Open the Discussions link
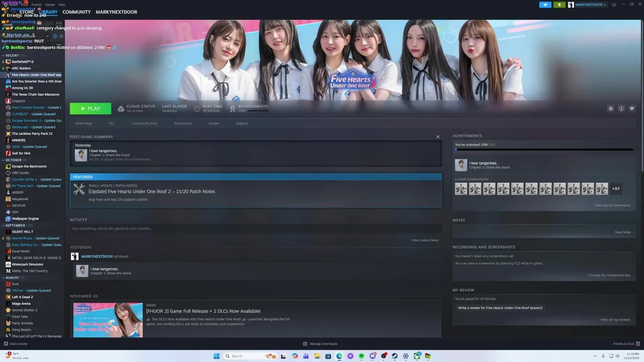This screenshot has width=644, height=362. tap(183, 123)
